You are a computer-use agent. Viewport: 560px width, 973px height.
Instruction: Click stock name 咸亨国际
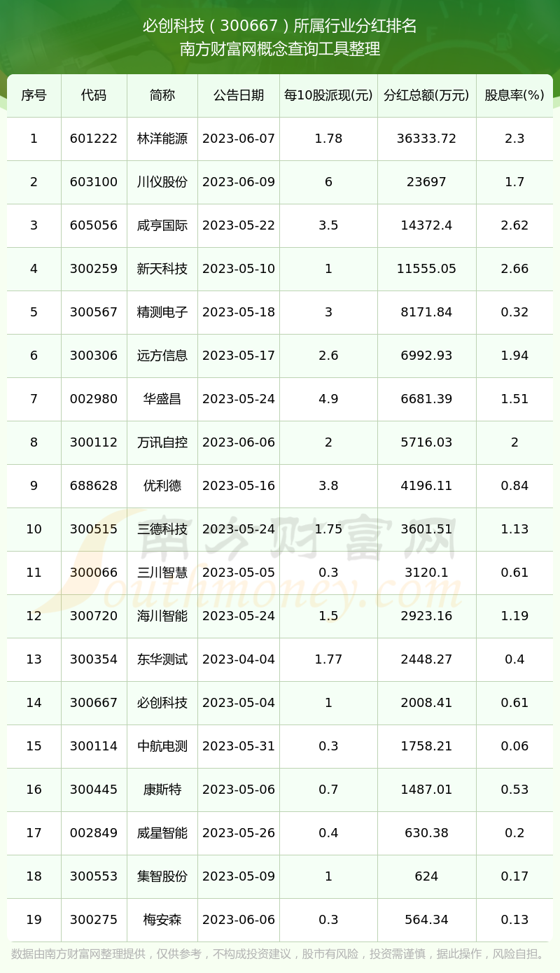tap(162, 225)
